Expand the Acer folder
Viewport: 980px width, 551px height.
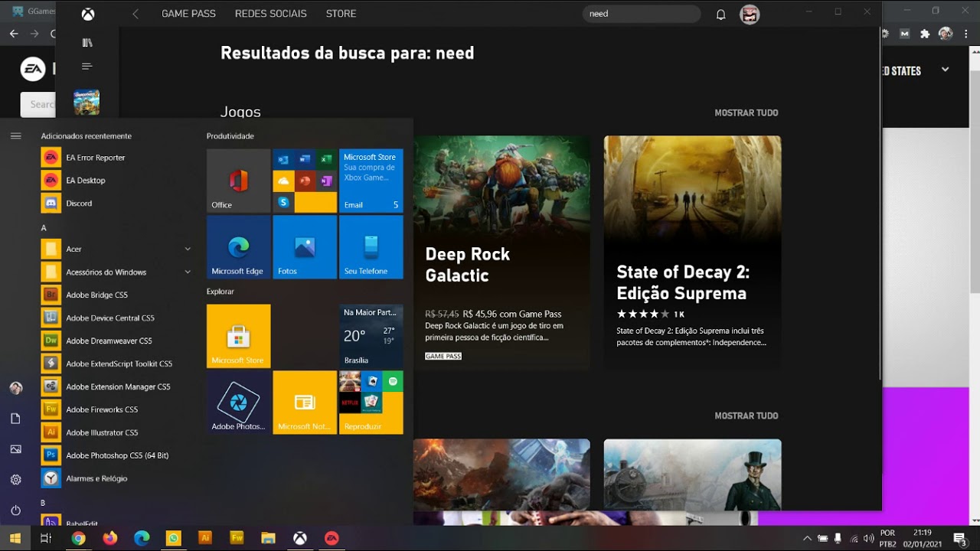(116, 249)
